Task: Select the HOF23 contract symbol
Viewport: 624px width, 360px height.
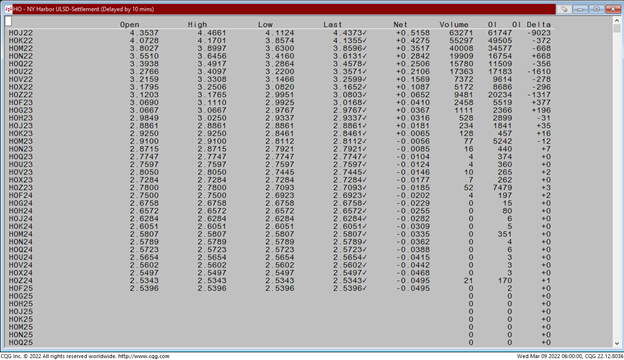Action: [21, 103]
